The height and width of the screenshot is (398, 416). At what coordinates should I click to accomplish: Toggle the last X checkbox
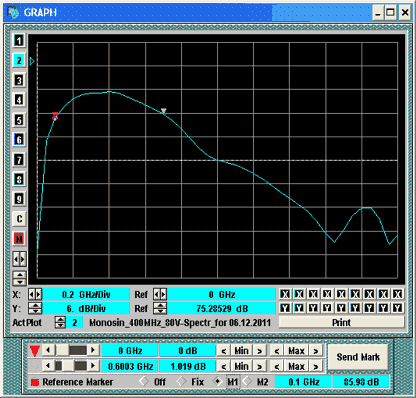pyautogui.click(x=397, y=294)
